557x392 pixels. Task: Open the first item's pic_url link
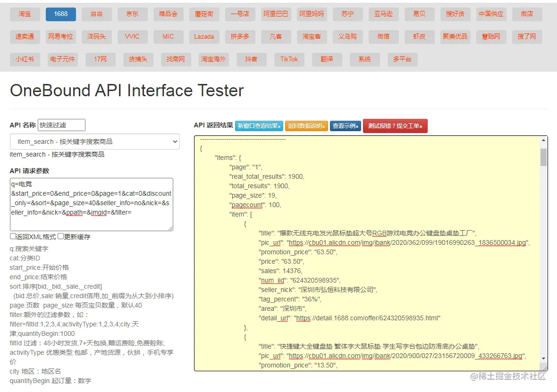(x=407, y=242)
